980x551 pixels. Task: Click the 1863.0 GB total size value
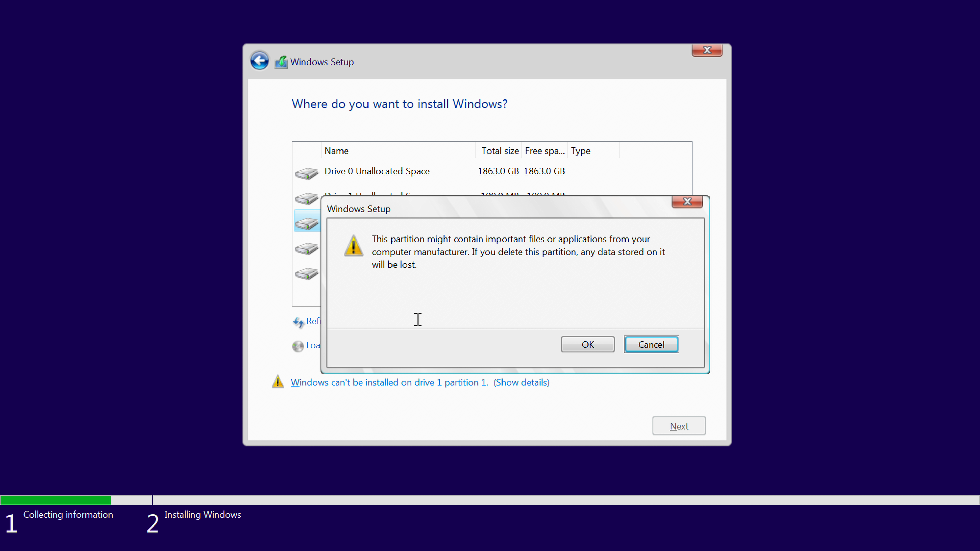498,171
